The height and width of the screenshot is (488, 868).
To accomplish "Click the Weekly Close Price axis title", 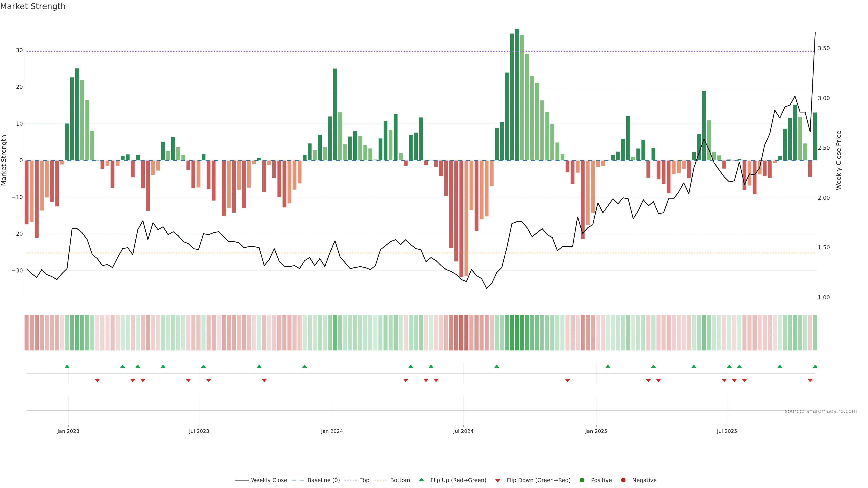I will 839,160.
